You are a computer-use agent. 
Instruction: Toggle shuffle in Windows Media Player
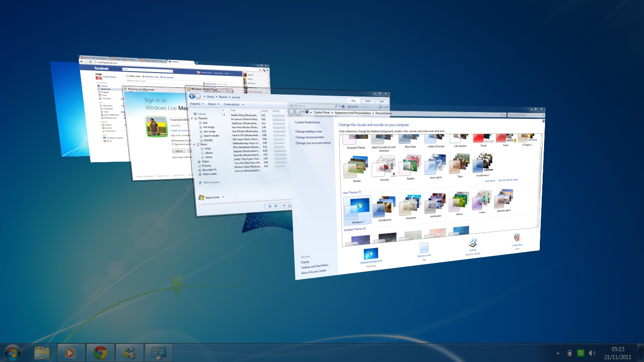270,206
